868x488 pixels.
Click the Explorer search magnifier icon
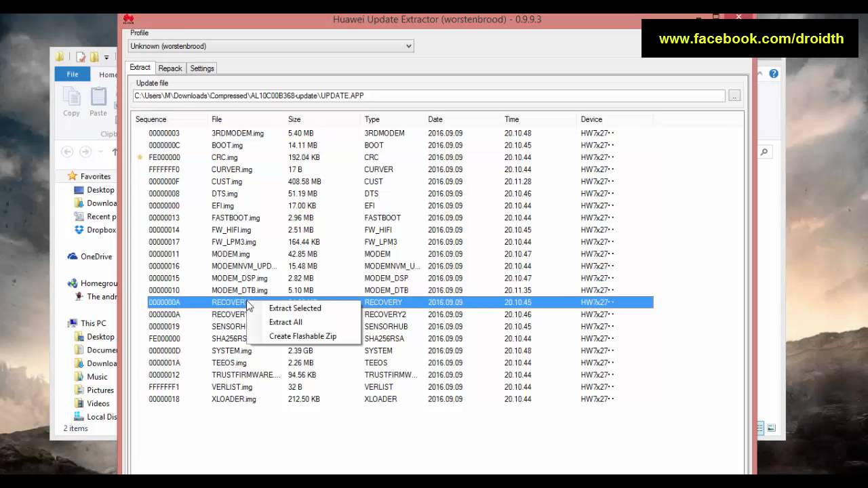coord(764,152)
